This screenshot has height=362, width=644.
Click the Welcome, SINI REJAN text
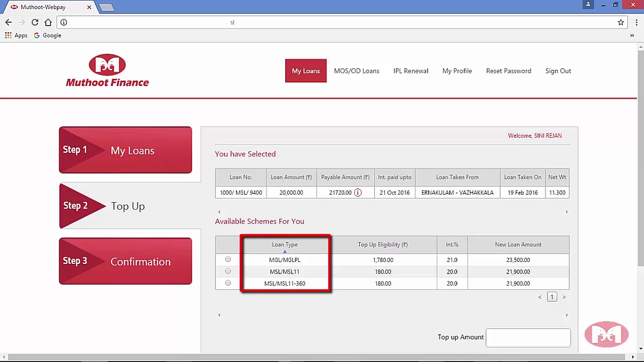click(x=535, y=136)
